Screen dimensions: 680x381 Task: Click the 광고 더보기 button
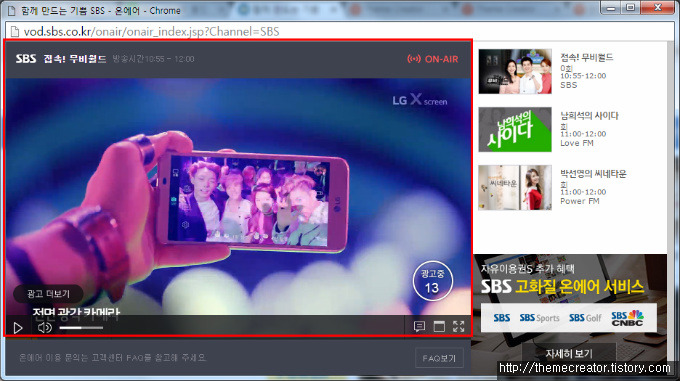(48, 294)
